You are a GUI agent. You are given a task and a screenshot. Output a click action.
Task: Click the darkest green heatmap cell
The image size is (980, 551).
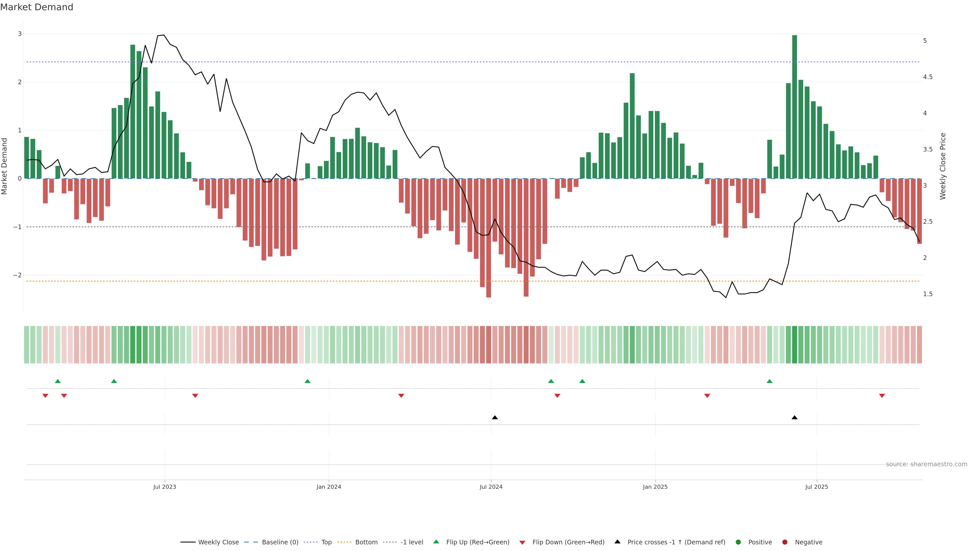[x=794, y=345]
